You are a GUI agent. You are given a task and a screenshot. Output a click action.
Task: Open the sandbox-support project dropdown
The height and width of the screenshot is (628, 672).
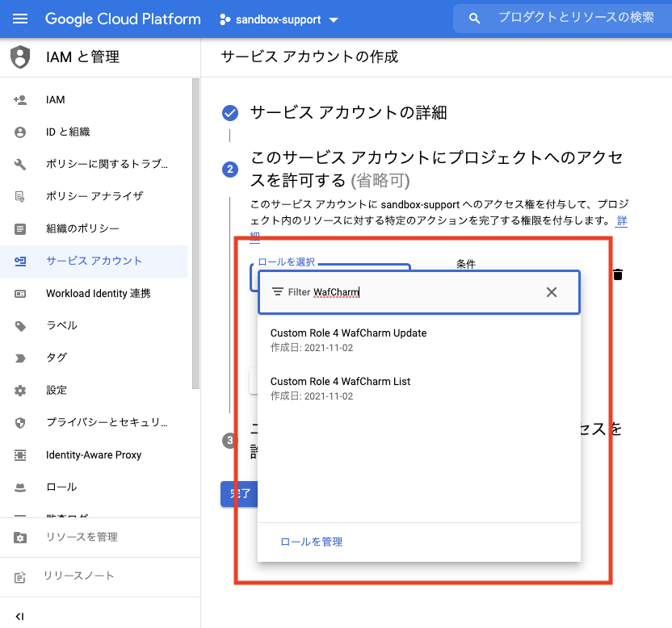[279, 19]
